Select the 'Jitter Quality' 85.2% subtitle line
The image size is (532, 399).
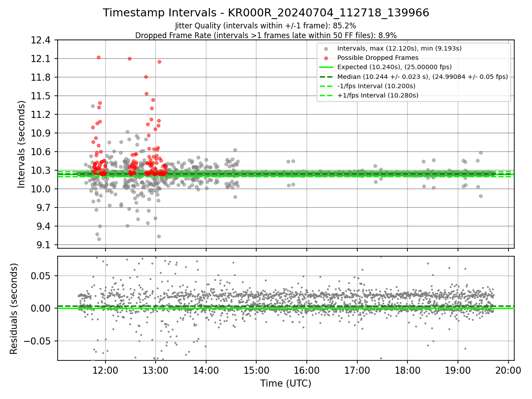pyautogui.click(x=266, y=26)
